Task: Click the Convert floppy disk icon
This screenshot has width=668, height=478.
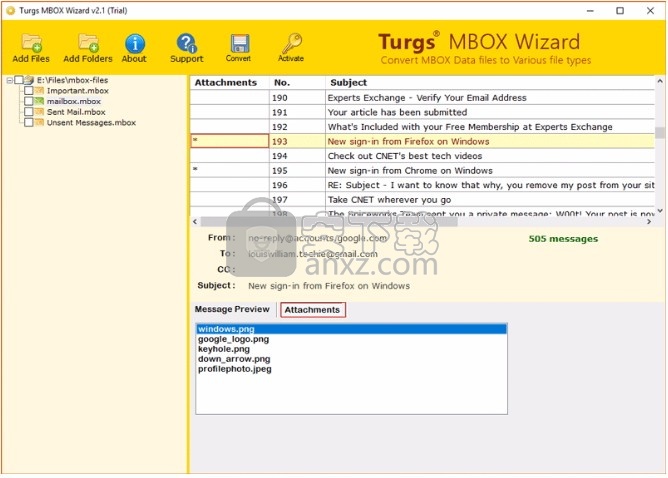Action: click(240, 43)
